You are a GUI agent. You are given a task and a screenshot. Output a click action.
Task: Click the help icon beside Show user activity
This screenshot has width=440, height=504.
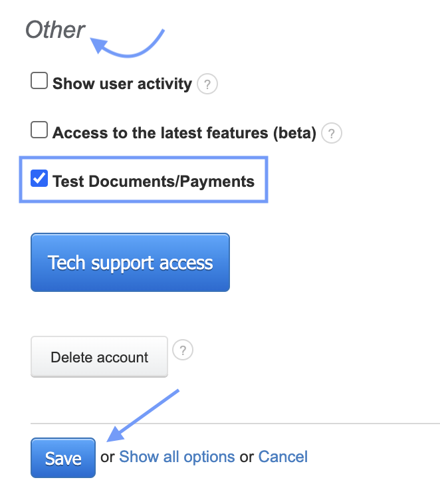tap(207, 84)
